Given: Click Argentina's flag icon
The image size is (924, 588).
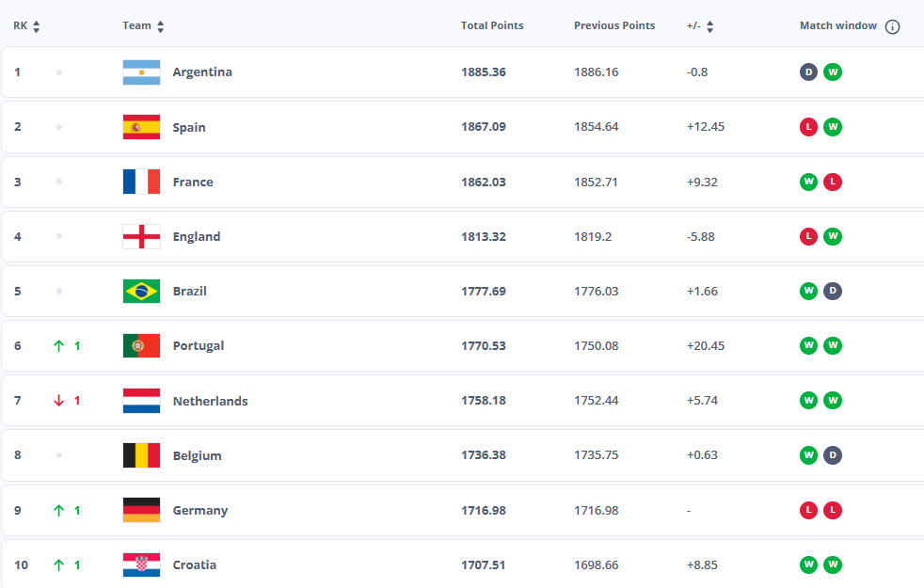Looking at the screenshot, I should tap(141, 72).
